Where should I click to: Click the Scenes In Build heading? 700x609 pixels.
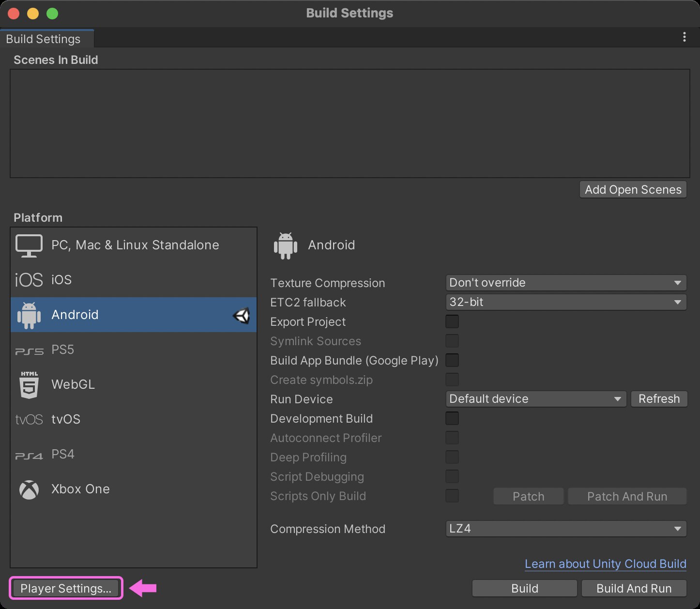click(x=56, y=60)
